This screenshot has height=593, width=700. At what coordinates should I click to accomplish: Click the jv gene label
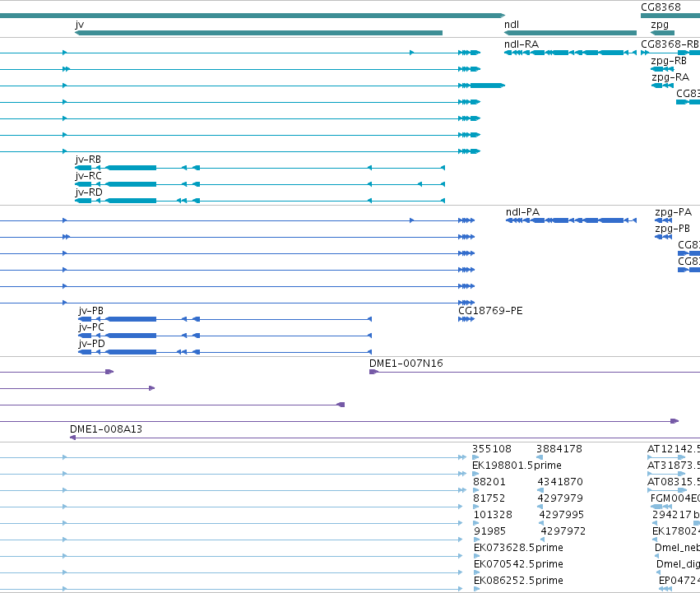[80, 25]
